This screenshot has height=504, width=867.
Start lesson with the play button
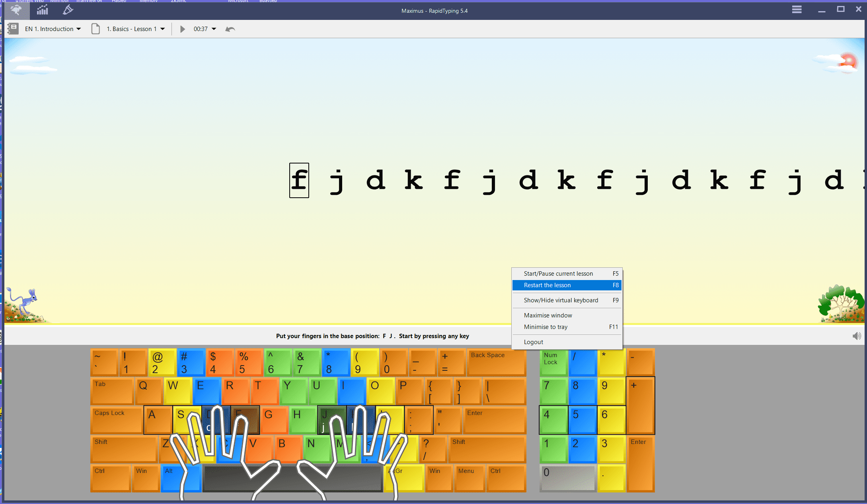coord(182,29)
